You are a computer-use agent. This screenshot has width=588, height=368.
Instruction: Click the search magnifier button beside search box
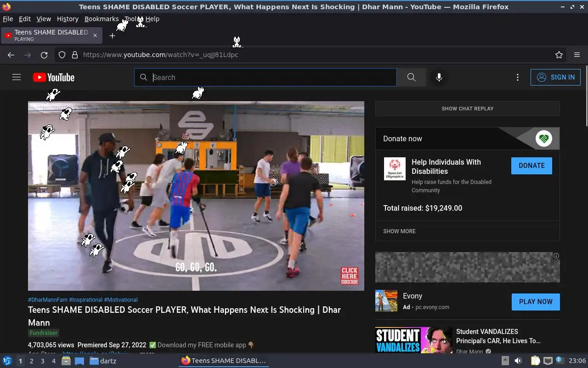point(411,77)
